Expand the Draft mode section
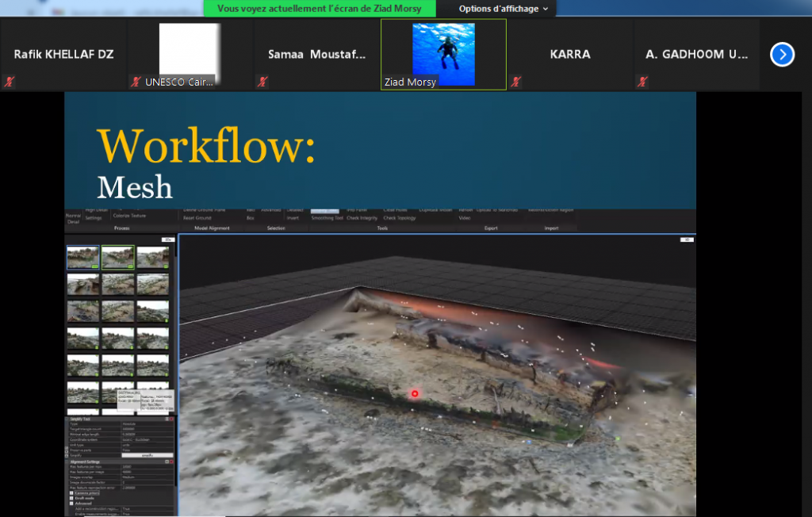Viewport: 812px width, 517px height. (73, 497)
